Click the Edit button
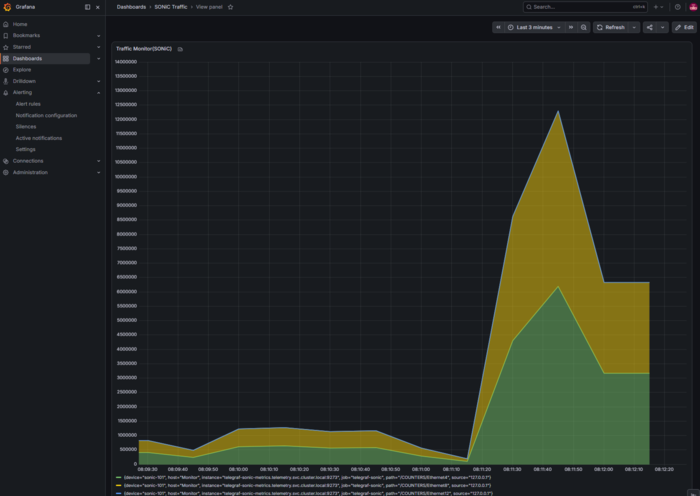 pyautogui.click(x=684, y=27)
